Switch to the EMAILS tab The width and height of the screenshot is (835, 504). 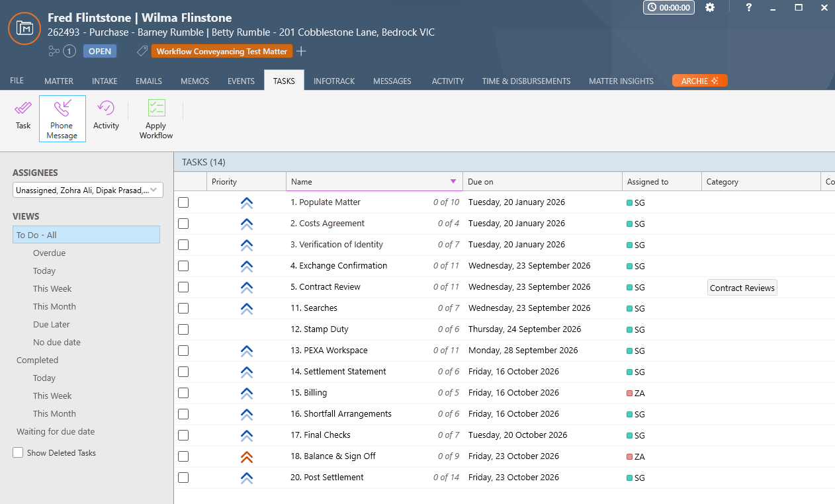149,81
